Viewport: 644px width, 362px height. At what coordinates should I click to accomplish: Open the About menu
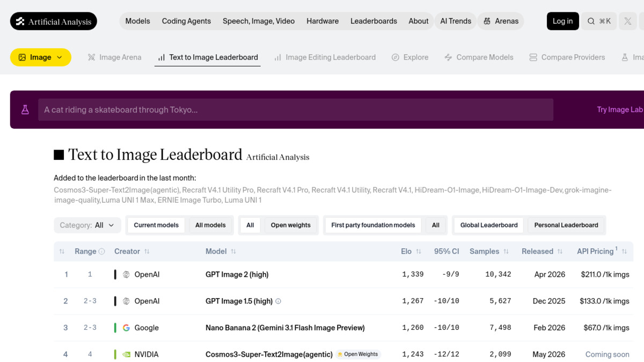point(419,21)
